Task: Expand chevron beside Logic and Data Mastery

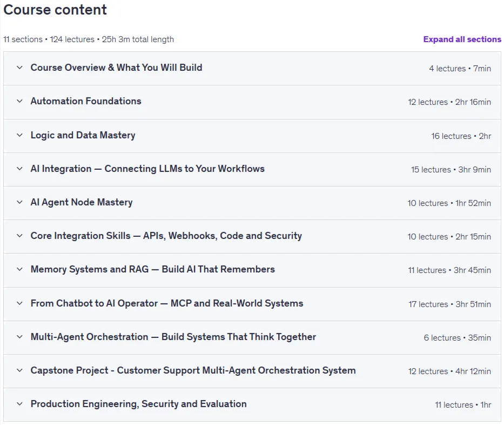Action: coord(19,135)
